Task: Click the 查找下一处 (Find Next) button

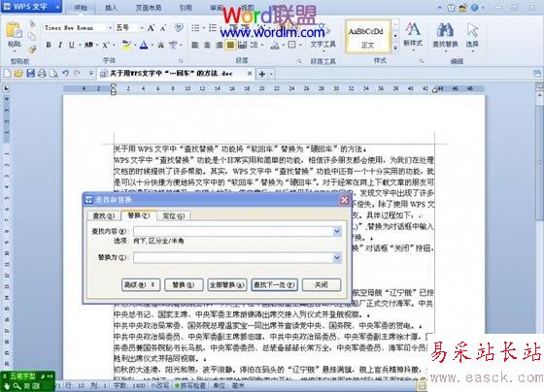Action: (274, 285)
